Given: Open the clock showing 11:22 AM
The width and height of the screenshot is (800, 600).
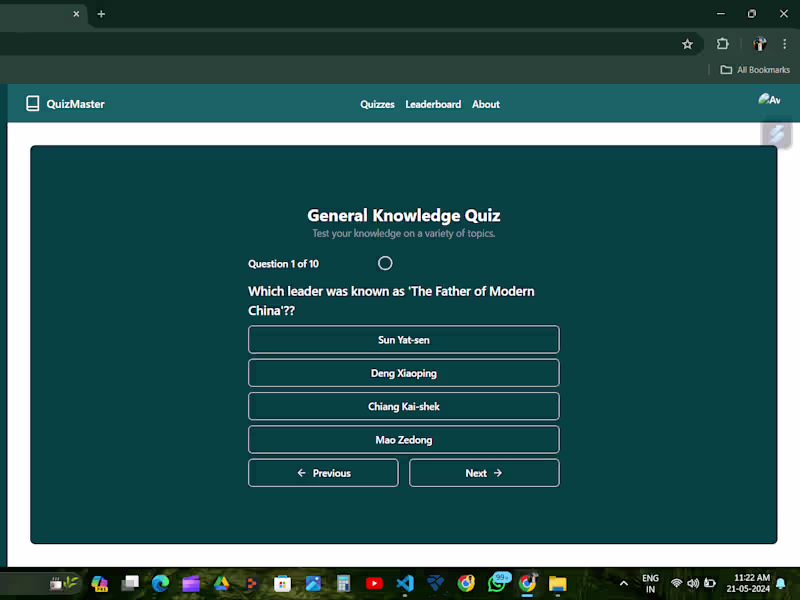Looking at the screenshot, I should coord(748,583).
